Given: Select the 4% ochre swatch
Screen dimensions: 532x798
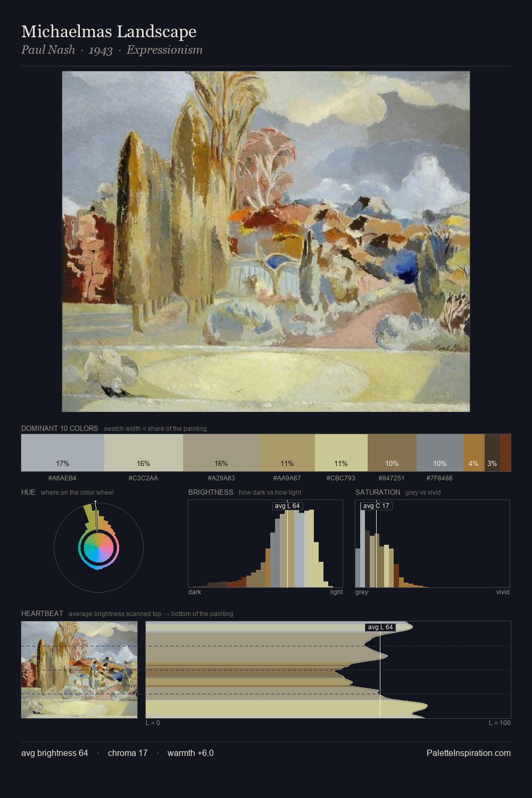Looking at the screenshot, I should point(474,453).
